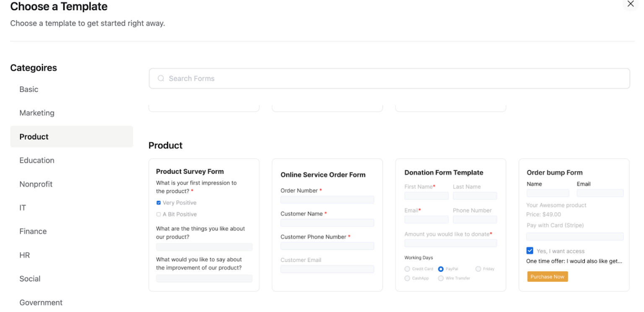The height and width of the screenshot is (312, 644).
Task: Toggle the A Bit Positive checkbox
Action: [x=158, y=214]
